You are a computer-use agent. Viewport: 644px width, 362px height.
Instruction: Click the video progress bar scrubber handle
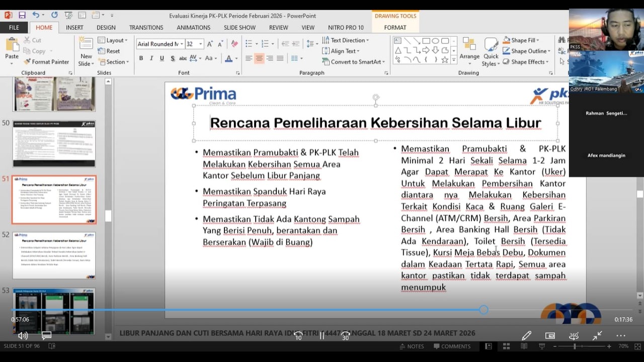tap(484, 310)
